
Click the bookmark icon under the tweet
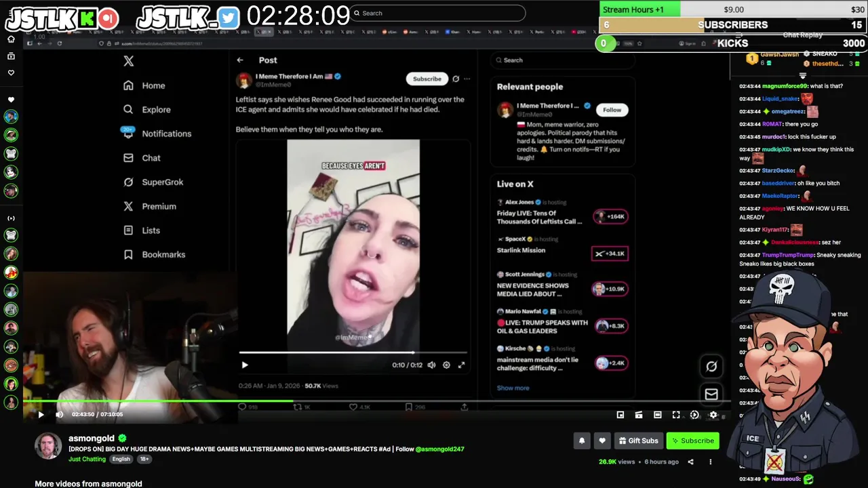click(408, 407)
